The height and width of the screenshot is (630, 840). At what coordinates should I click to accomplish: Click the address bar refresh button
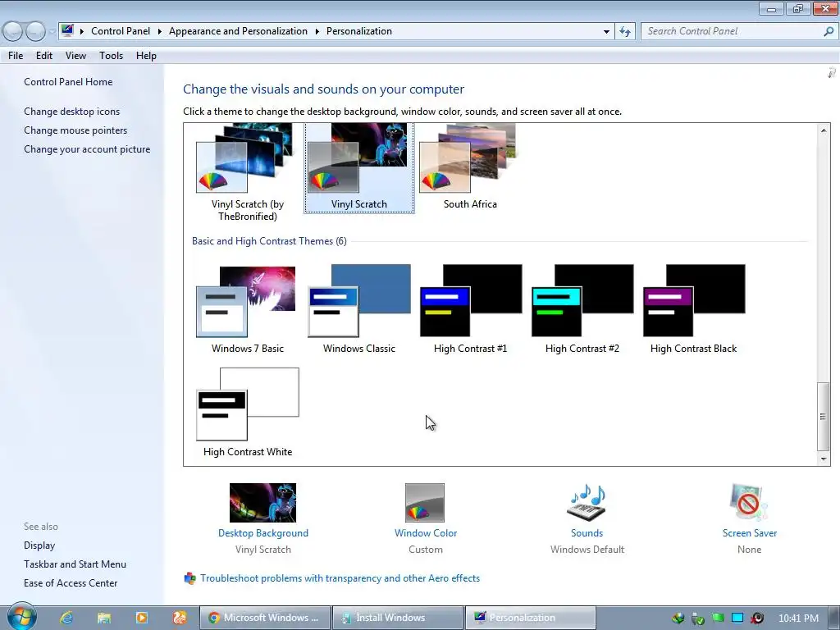point(624,32)
